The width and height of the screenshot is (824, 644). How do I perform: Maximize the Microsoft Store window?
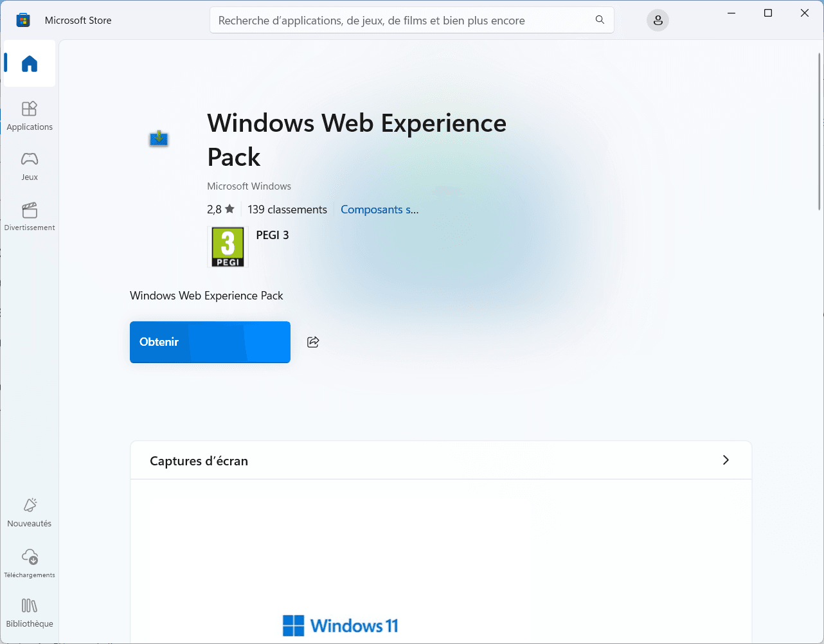tap(768, 13)
